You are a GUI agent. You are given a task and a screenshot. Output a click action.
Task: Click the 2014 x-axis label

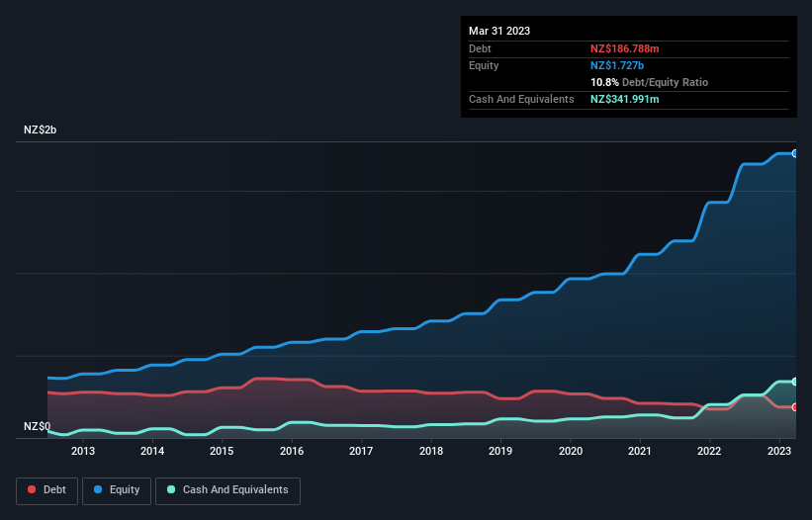(x=152, y=451)
